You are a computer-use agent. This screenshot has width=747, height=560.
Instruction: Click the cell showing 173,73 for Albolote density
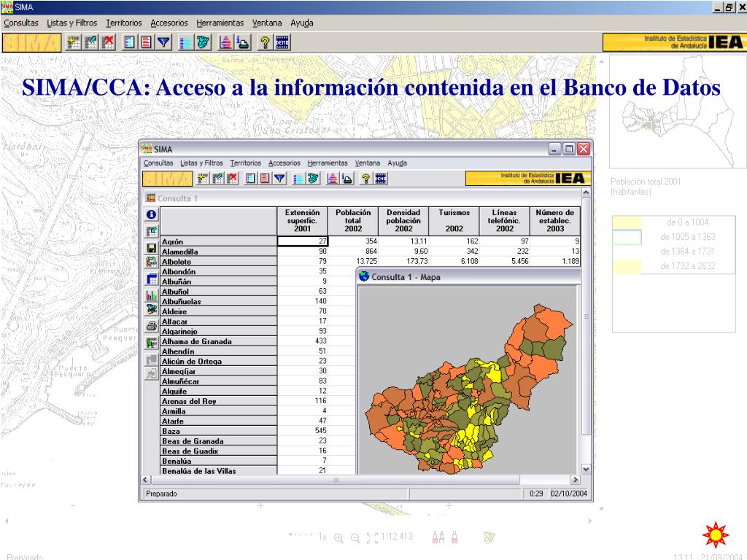click(x=403, y=262)
